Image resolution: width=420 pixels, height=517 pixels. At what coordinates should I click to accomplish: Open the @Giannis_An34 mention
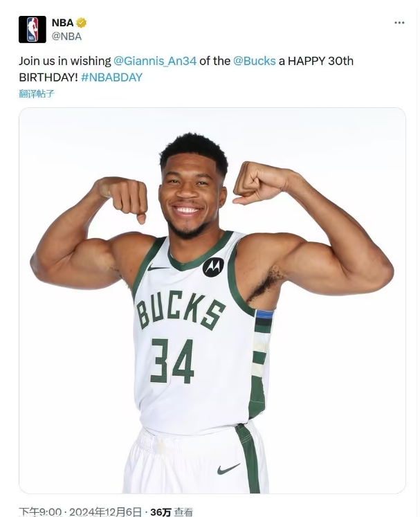click(155, 61)
